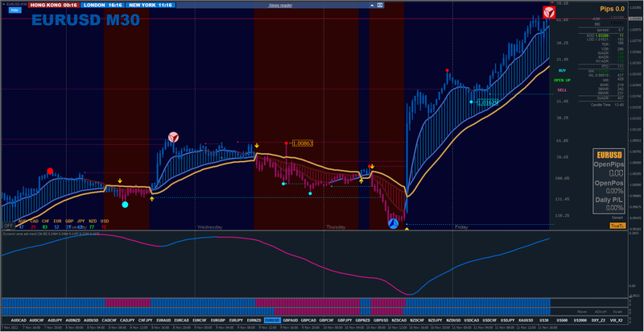Click the pink circular logo marker near Tuesday's peak
Viewport: 644px width, 332px height.
click(173, 137)
